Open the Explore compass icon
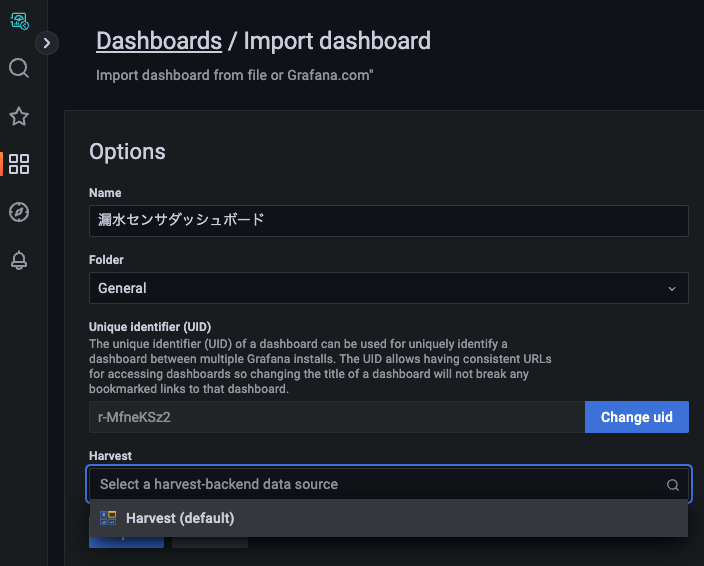 pyautogui.click(x=19, y=212)
